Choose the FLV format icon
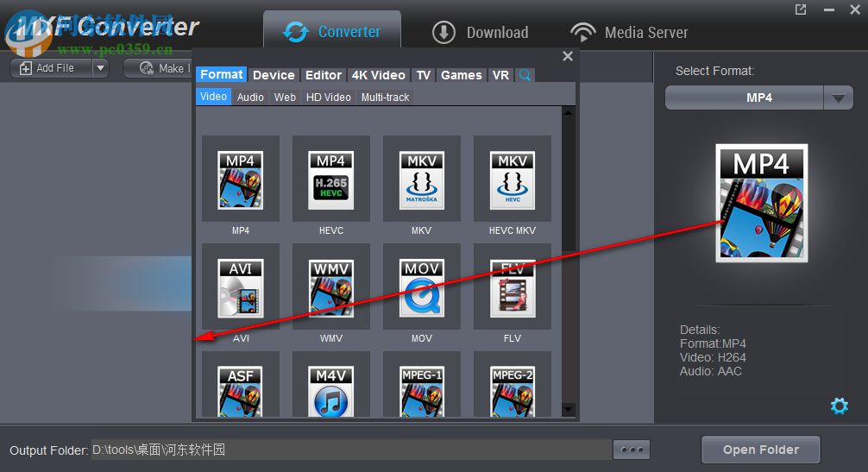868x472 pixels. 512,287
